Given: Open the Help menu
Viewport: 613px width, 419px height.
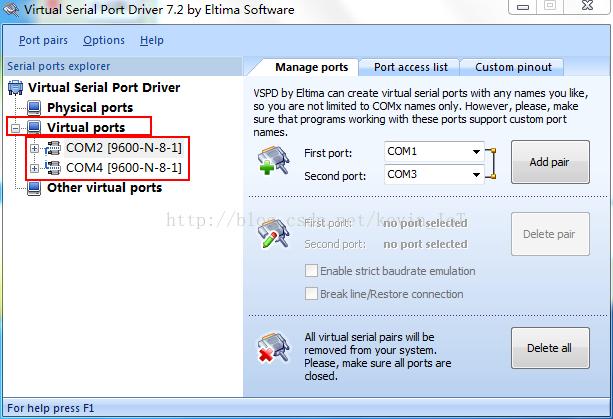Looking at the screenshot, I should (x=152, y=40).
